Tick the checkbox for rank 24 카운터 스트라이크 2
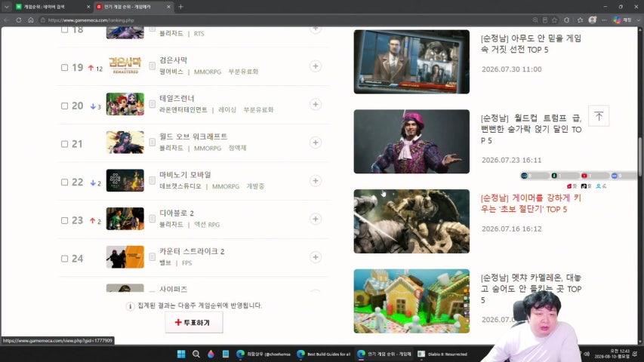 coord(64,259)
